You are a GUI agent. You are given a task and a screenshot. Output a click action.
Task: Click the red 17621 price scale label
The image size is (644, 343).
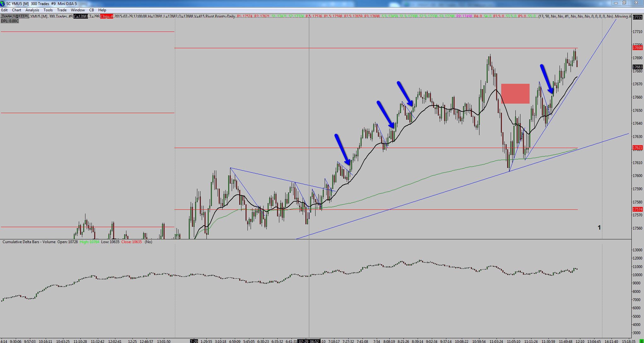click(x=637, y=148)
